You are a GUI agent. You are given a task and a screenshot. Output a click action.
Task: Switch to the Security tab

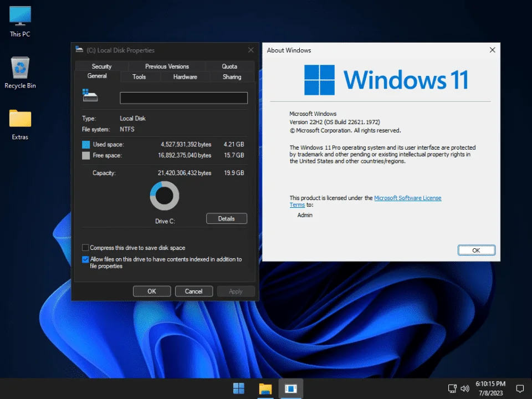101,66
